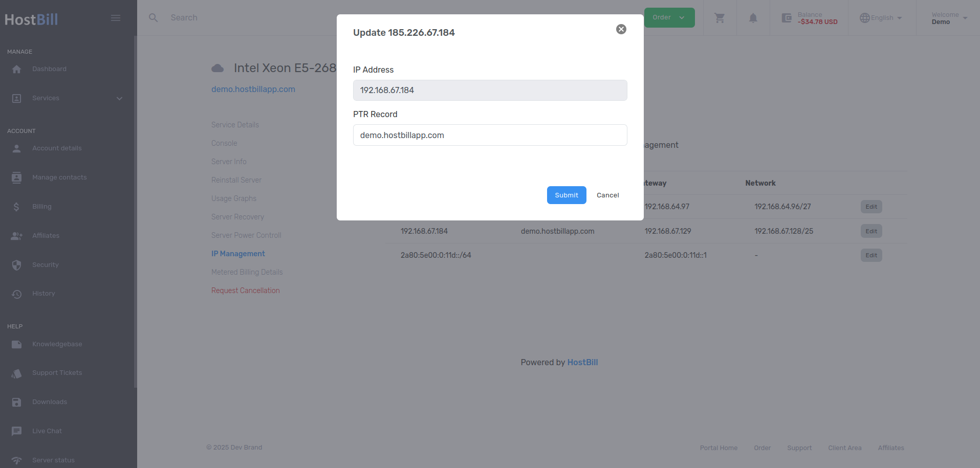Close the Update IP dialog

pyautogui.click(x=621, y=29)
